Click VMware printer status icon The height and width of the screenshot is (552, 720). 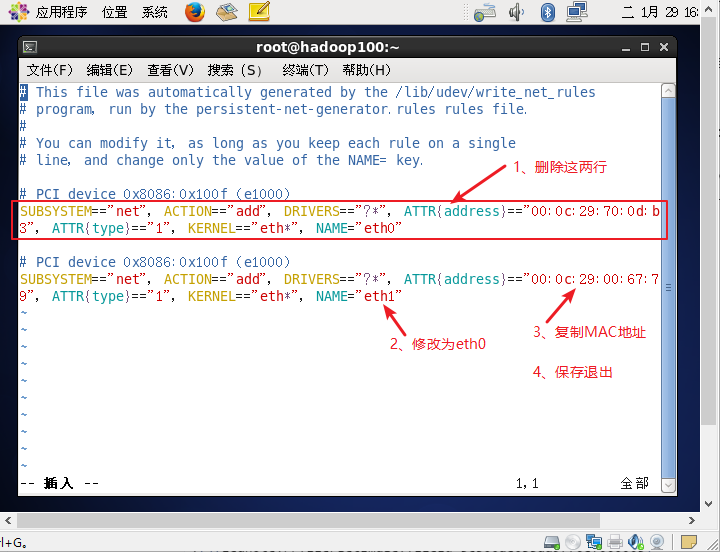pyautogui.click(x=615, y=542)
